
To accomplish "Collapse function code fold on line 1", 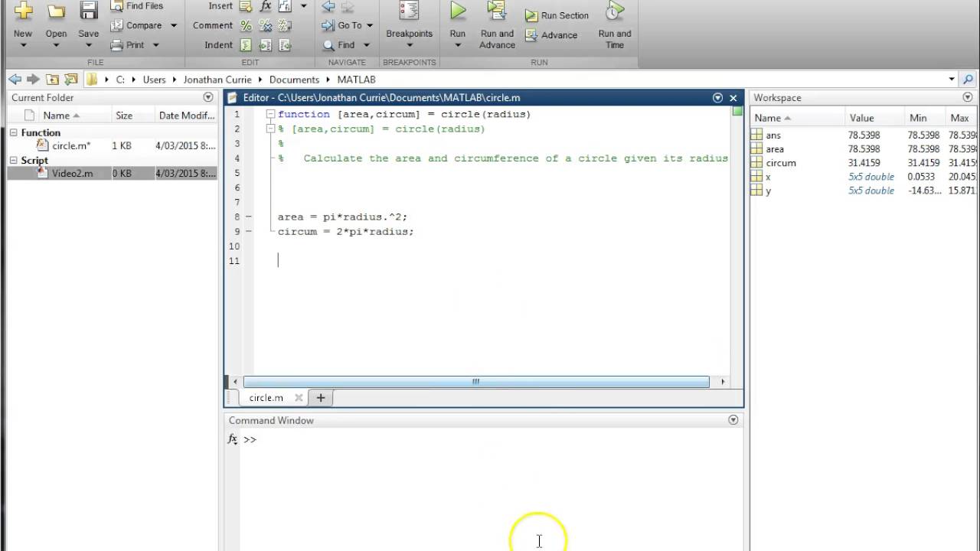I will click(x=270, y=114).
